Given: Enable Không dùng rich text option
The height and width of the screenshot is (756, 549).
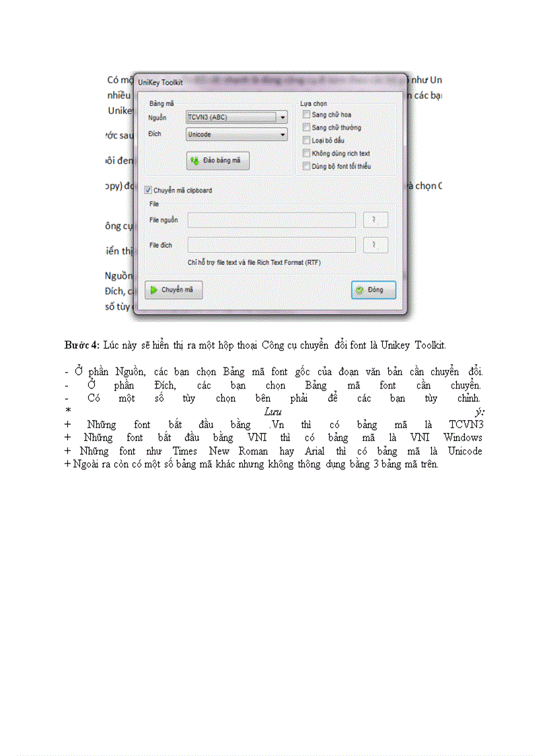Looking at the screenshot, I should point(307,153).
